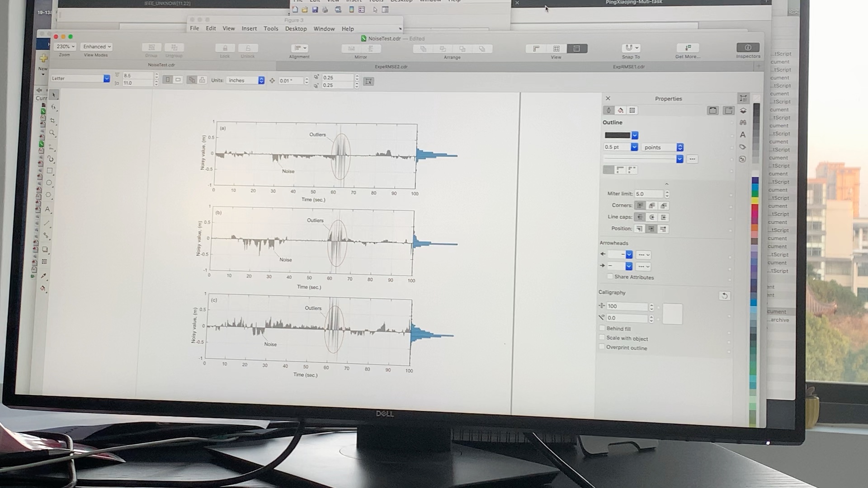Viewport: 868px width, 488px height.
Task: Select the View Mode icon
Action: point(96,47)
